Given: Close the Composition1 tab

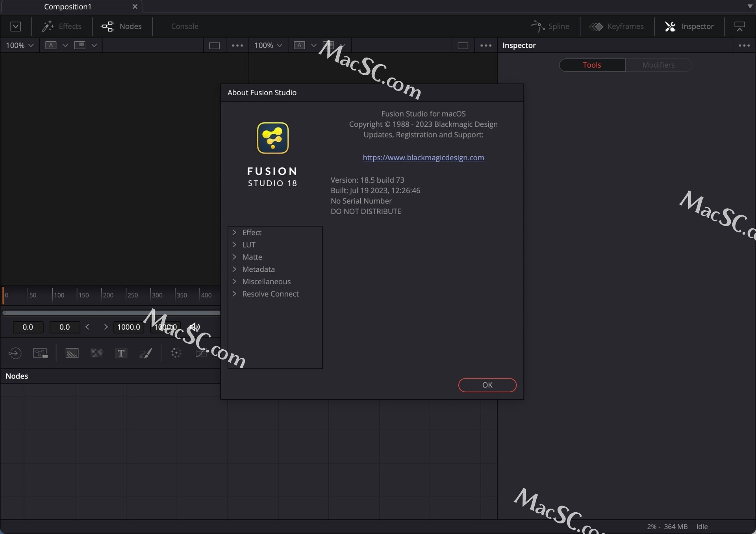Looking at the screenshot, I should pos(135,7).
